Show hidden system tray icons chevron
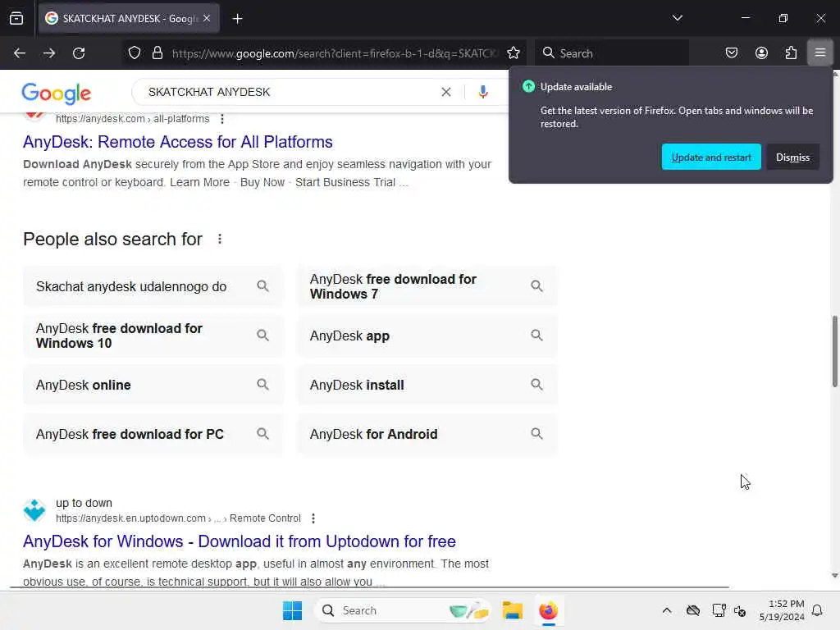Viewport: 840px width, 630px height. click(666, 610)
